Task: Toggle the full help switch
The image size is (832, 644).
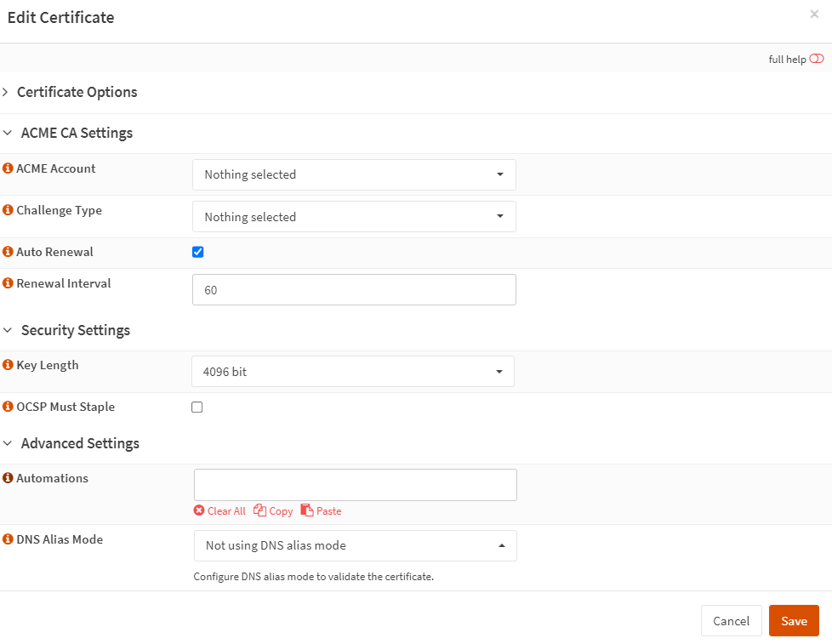Action: (817, 59)
